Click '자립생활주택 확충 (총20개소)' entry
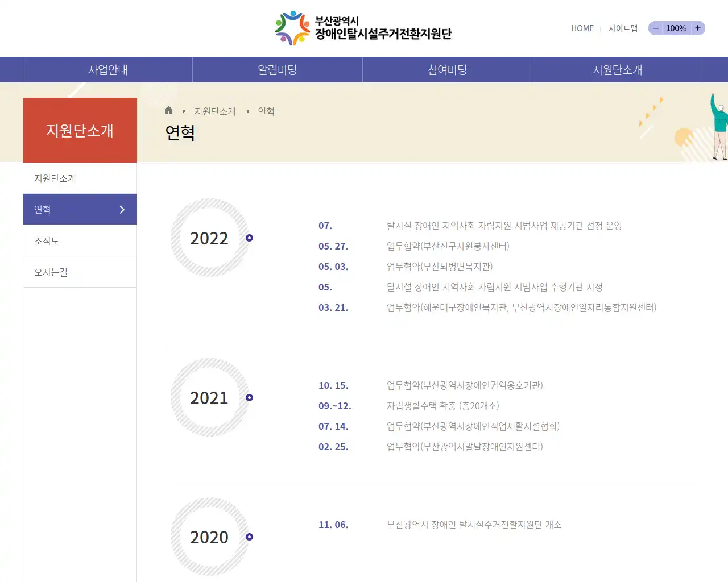The height and width of the screenshot is (582, 728). click(x=443, y=406)
